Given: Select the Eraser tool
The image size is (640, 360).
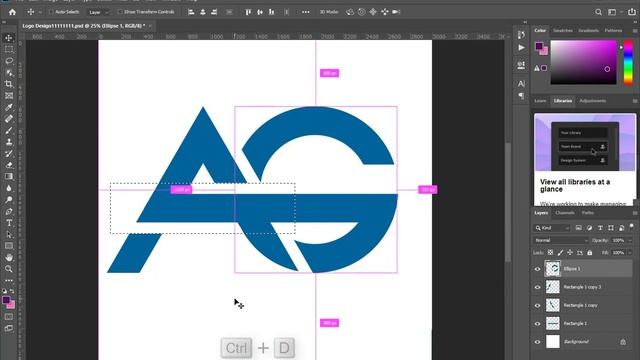Looking at the screenshot, I should point(9,165).
